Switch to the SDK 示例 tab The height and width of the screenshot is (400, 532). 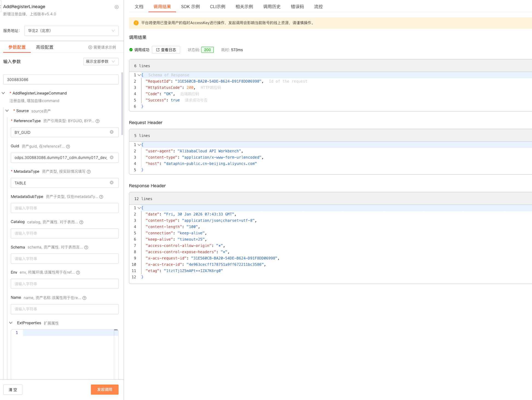coord(190,7)
